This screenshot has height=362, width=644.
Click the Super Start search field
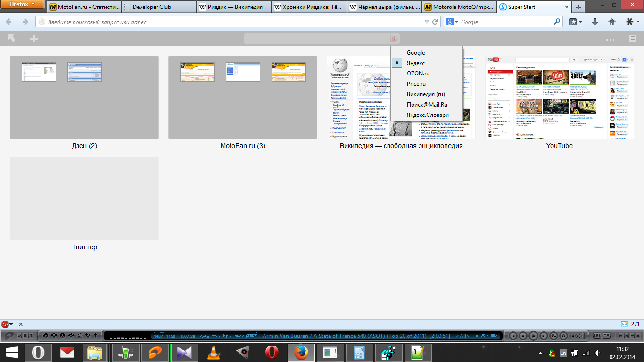point(317,39)
